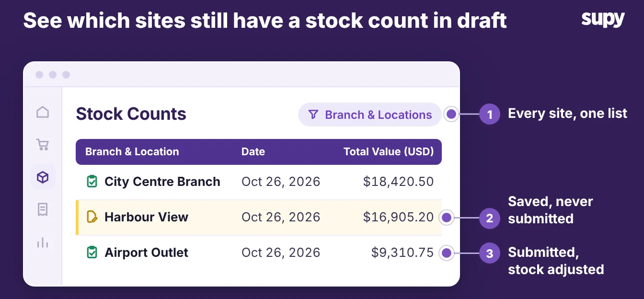Open the receipt sidebar icon
The height and width of the screenshot is (299, 644).
point(43,209)
